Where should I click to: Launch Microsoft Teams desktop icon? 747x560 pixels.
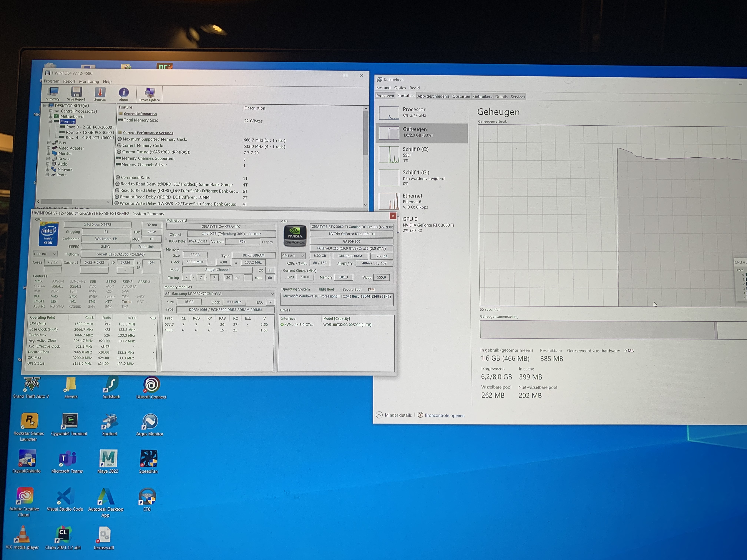pos(67,462)
